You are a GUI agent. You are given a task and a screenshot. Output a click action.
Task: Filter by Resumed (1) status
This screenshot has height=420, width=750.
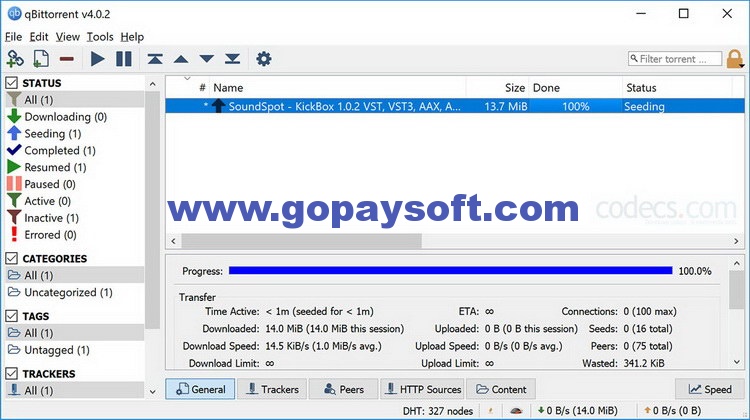pyautogui.click(x=75, y=167)
